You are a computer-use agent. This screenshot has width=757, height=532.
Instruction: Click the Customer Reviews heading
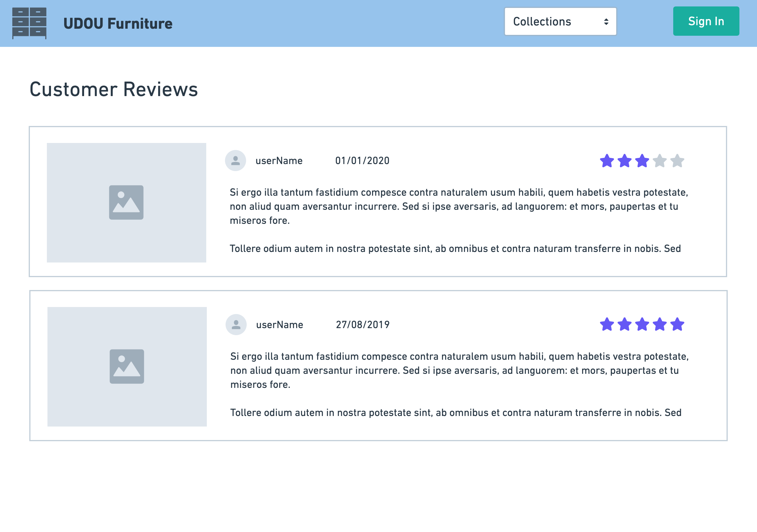[x=114, y=89]
